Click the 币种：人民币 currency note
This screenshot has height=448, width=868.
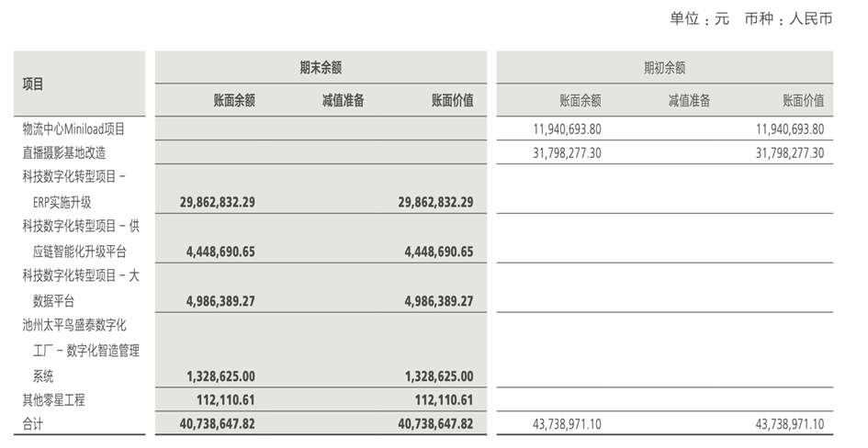click(x=788, y=18)
